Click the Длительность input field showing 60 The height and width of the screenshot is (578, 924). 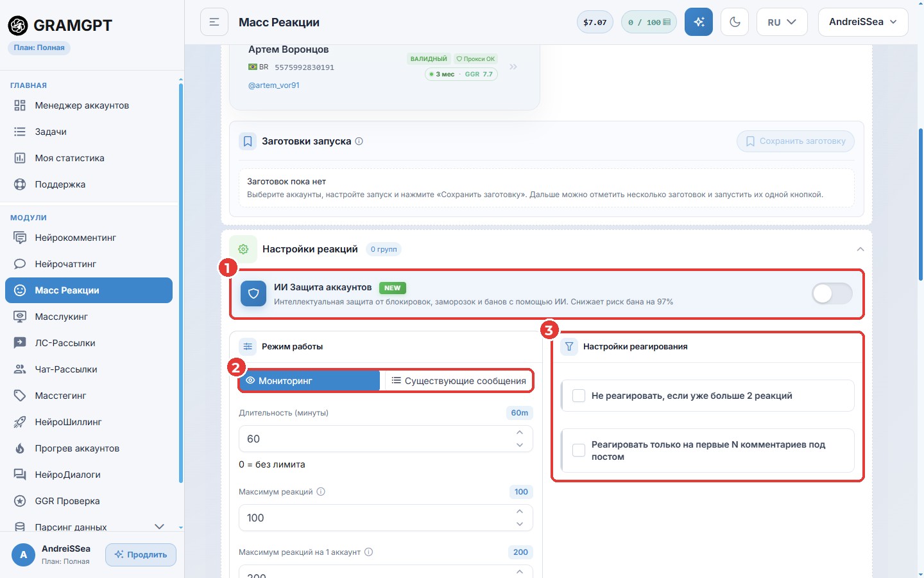coord(386,439)
